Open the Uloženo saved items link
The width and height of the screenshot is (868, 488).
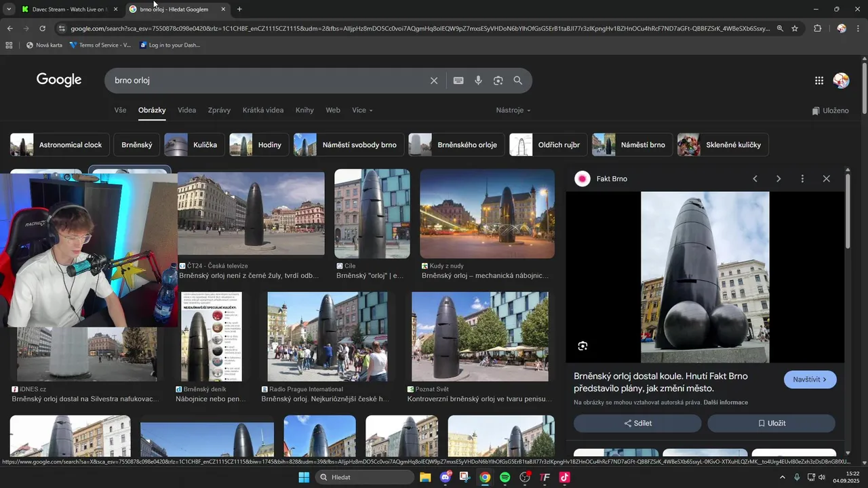pos(830,110)
